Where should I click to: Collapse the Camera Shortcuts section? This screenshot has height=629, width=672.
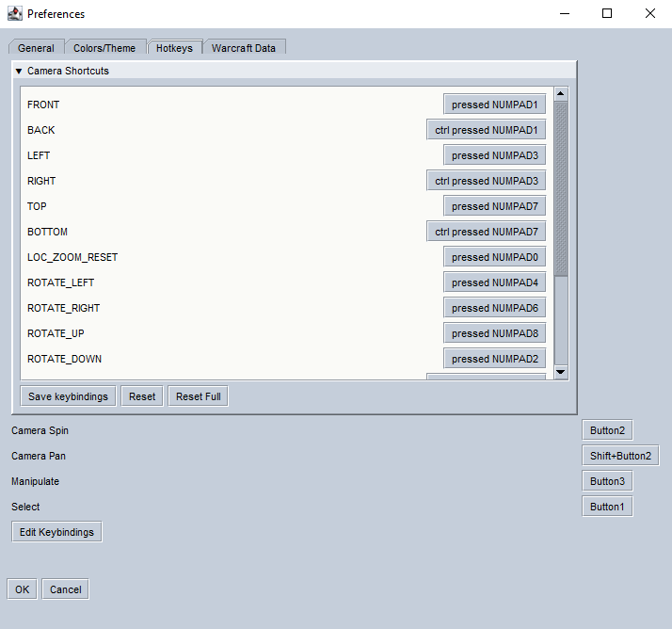(x=19, y=72)
